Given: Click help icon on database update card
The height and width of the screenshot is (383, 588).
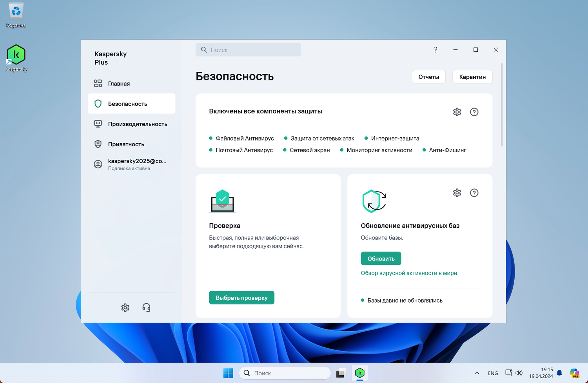Looking at the screenshot, I should (x=474, y=193).
